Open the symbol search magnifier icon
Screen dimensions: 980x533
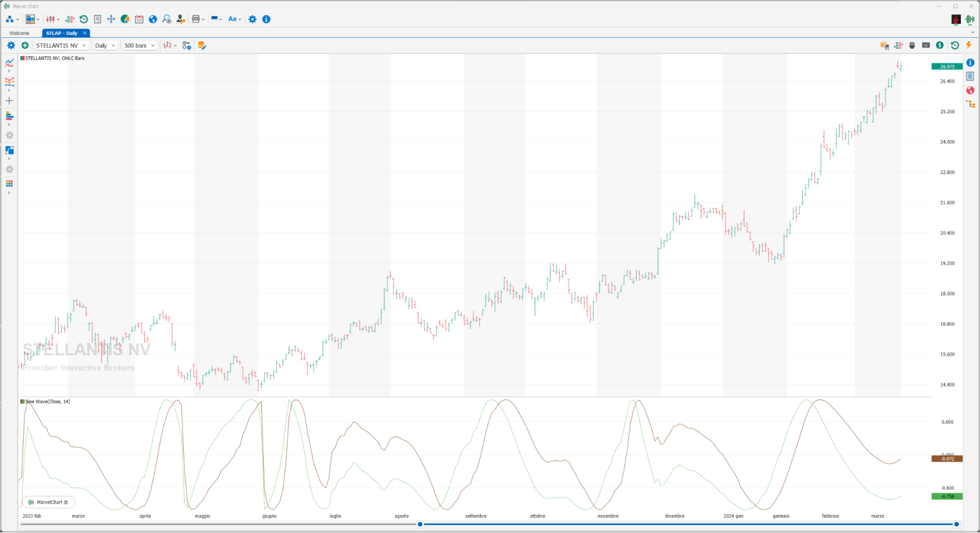pos(167,19)
